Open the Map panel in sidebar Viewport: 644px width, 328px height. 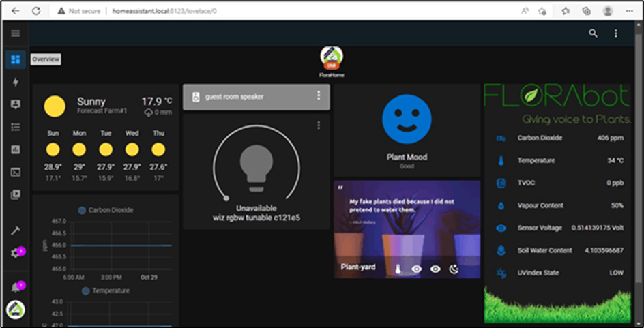click(x=16, y=104)
